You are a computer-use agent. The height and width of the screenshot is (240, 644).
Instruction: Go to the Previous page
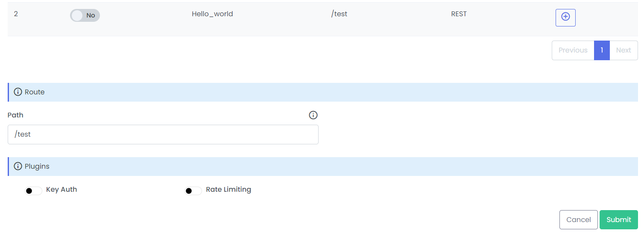(x=573, y=50)
